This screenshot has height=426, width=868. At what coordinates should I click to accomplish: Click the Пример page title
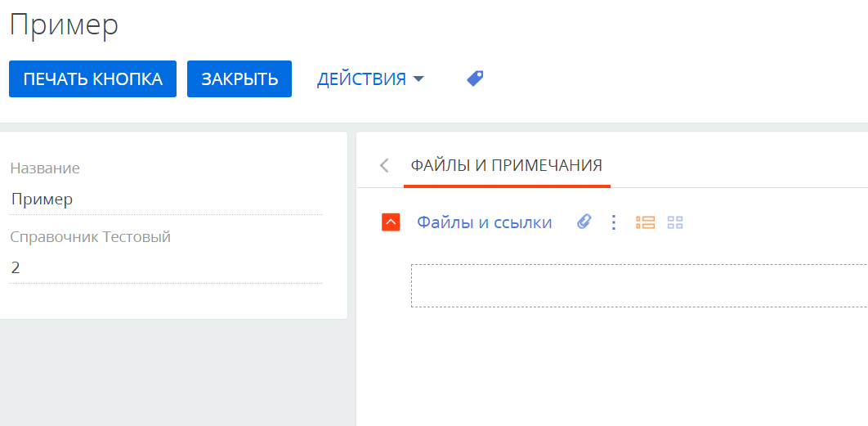point(65,25)
